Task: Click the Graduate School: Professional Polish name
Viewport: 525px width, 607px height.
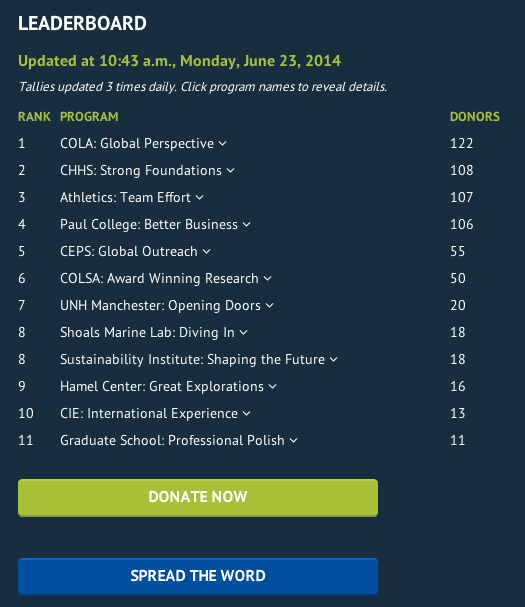Action: pos(172,441)
